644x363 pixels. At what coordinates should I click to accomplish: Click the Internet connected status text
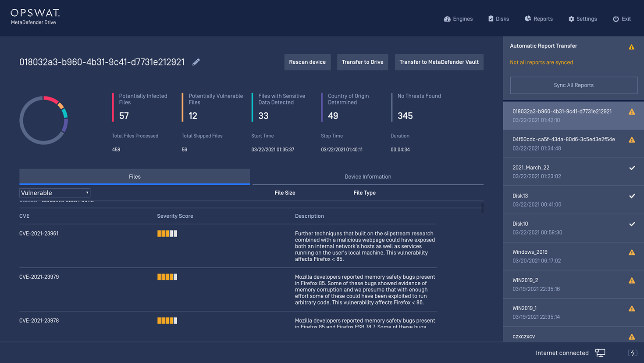point(562,353)
